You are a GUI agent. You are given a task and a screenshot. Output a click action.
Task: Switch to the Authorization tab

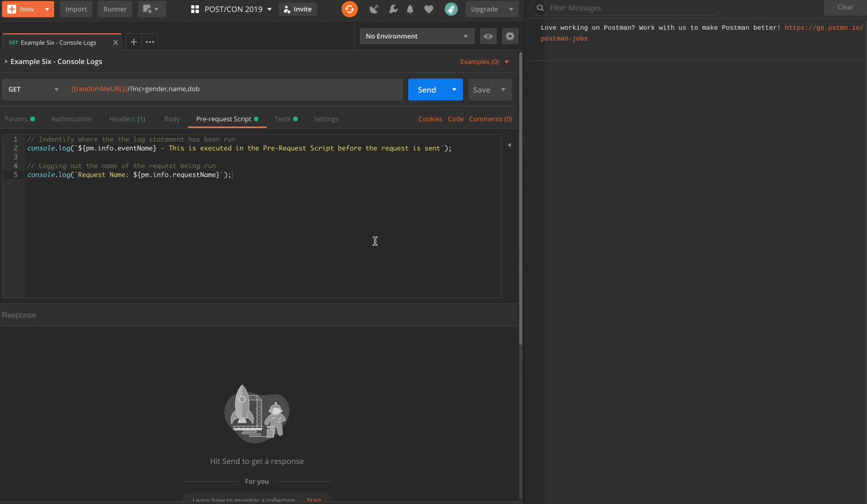[72, 119]
